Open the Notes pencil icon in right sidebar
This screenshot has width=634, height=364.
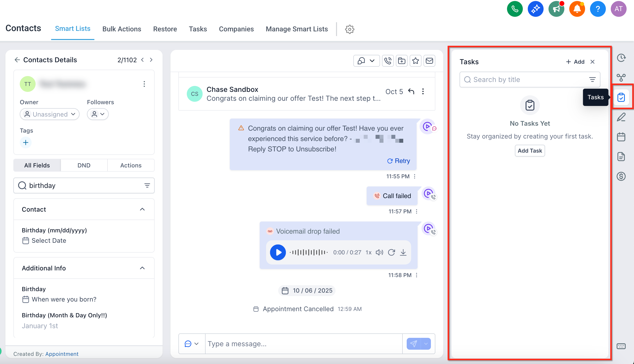pyautogui.click(x=621, y=117)
